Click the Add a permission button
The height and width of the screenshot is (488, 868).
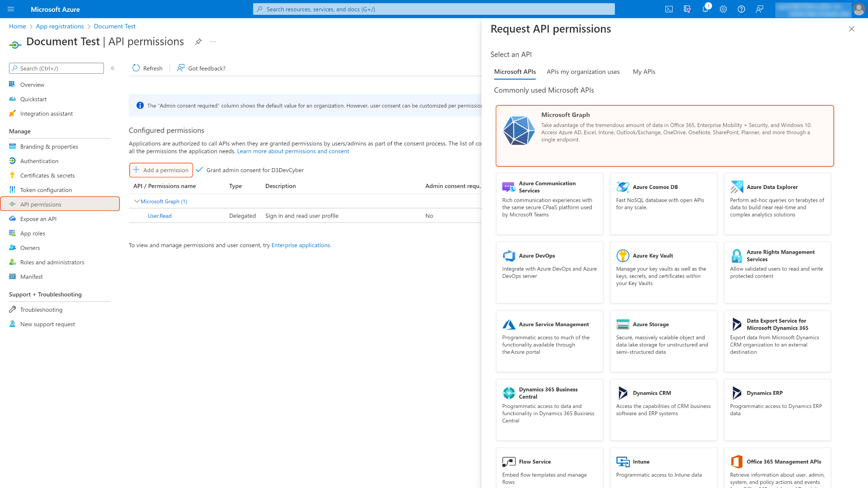pos(161,170)
